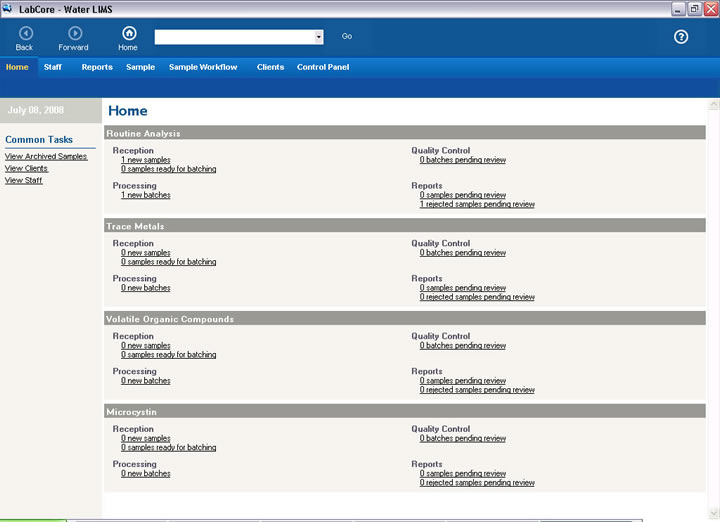
Task: Click the Trace Metals section header
Action: tap(405, 225)
